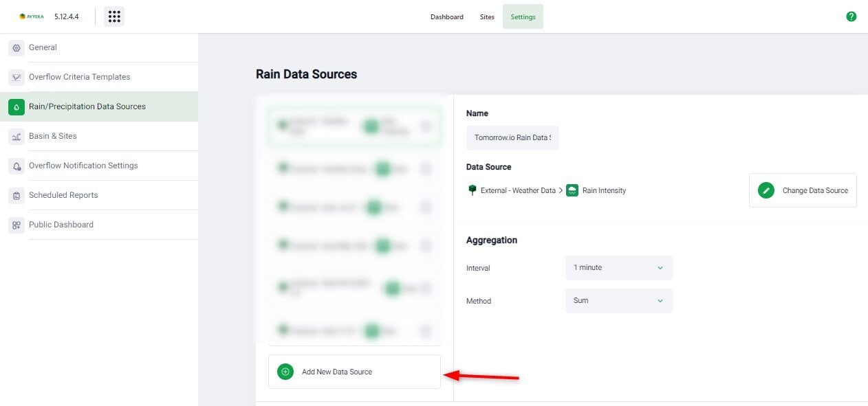Viewport: 868px width, 406px height.
Task: Click the Scheduled Reports clipboard icon
Action: click(x=17, y=196)
